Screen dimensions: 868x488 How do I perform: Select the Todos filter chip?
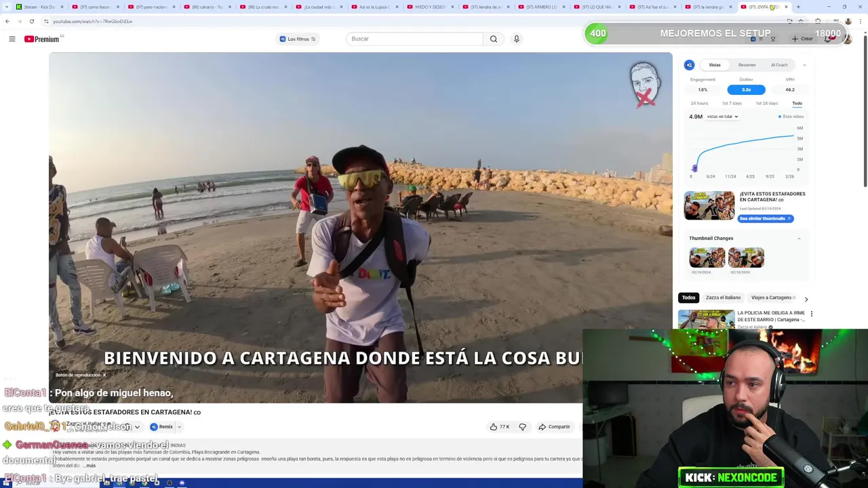tap(688, 298)
